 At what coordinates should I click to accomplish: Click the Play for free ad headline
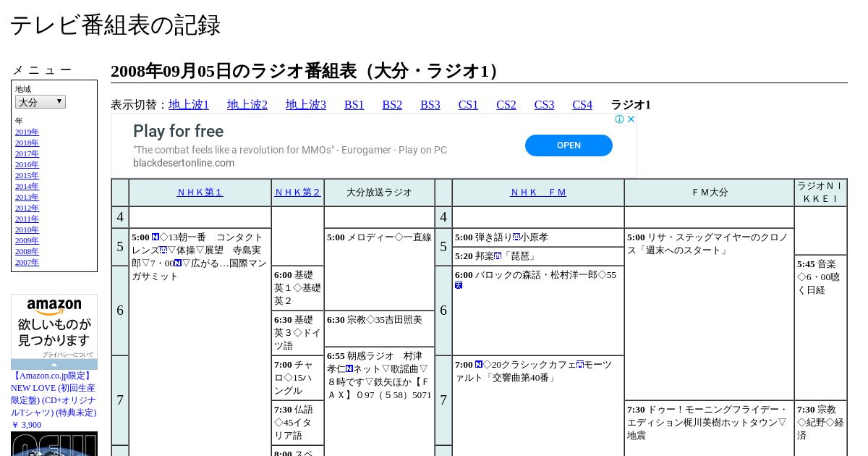pos(178,131)
